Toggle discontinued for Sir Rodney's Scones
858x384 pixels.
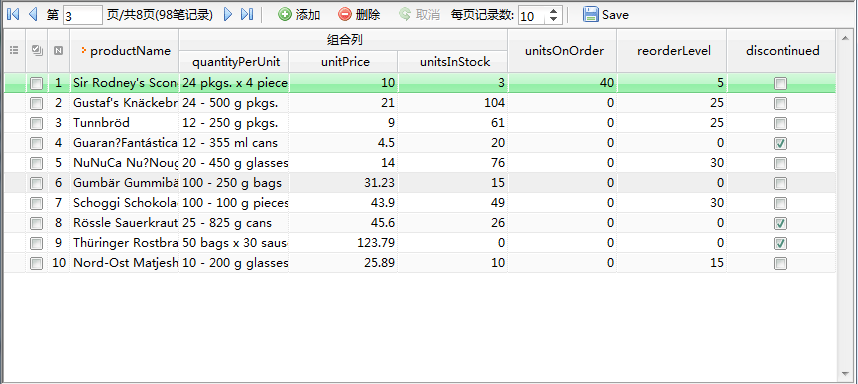point(781,84)
